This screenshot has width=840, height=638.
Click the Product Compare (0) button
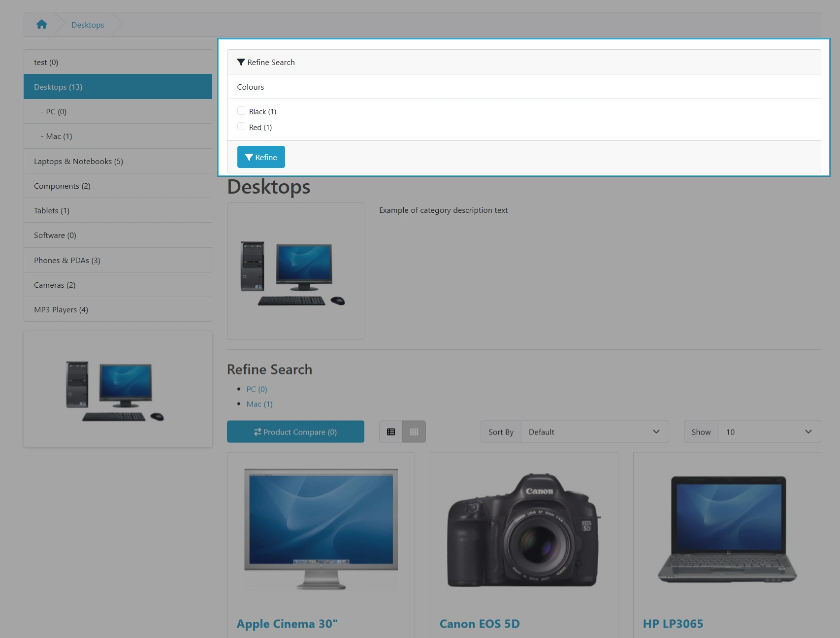coord(295,432)
